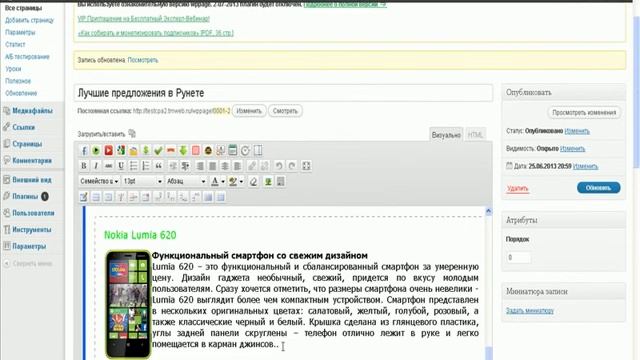Toggle fullscreen editor mode
Screen dimensions: 640x360
306,166
